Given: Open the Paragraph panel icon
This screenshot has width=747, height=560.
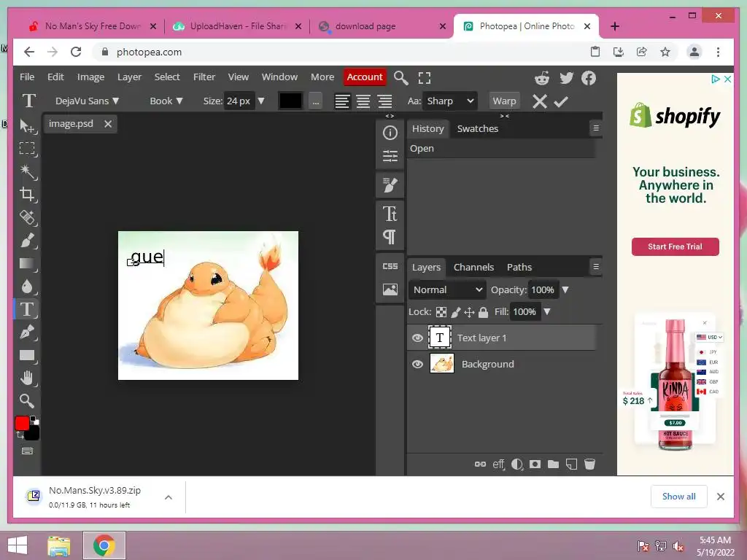Looking at the screenshot, I should click(390, 237).
